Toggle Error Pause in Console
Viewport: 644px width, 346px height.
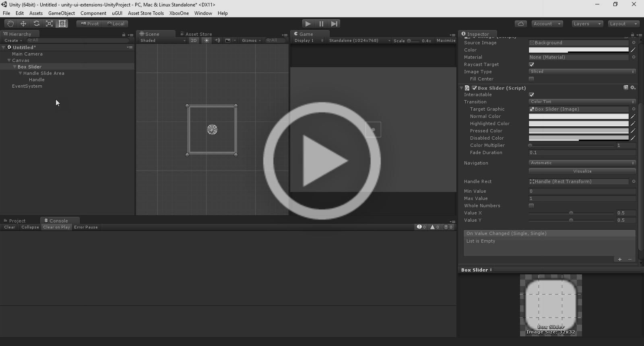86,227
